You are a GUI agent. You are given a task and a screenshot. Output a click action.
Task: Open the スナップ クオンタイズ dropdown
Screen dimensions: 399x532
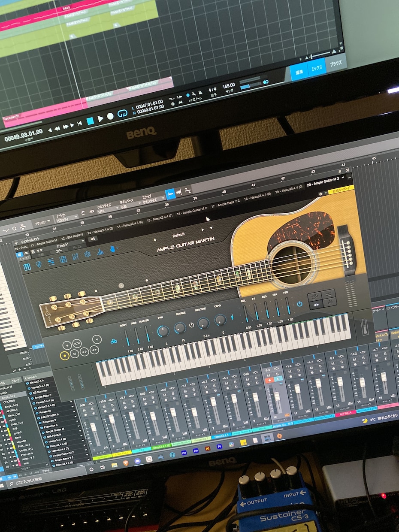click(x=152, y=200)
